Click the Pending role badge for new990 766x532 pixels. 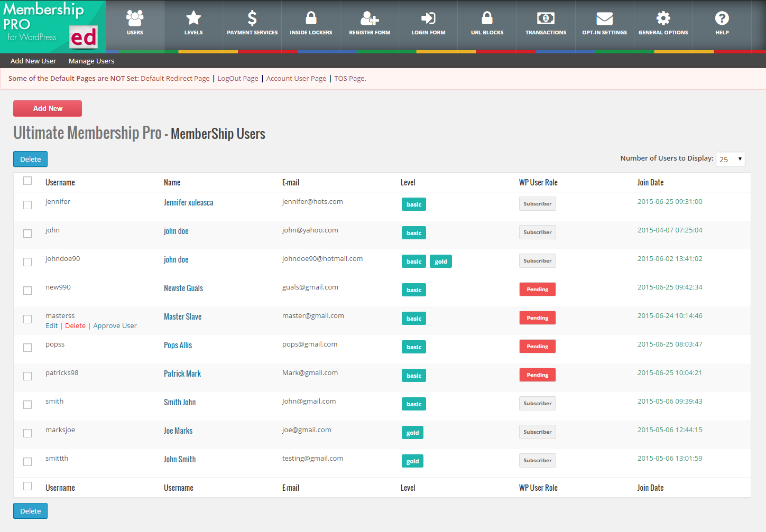pyautogui.click(x=537, y=290)
